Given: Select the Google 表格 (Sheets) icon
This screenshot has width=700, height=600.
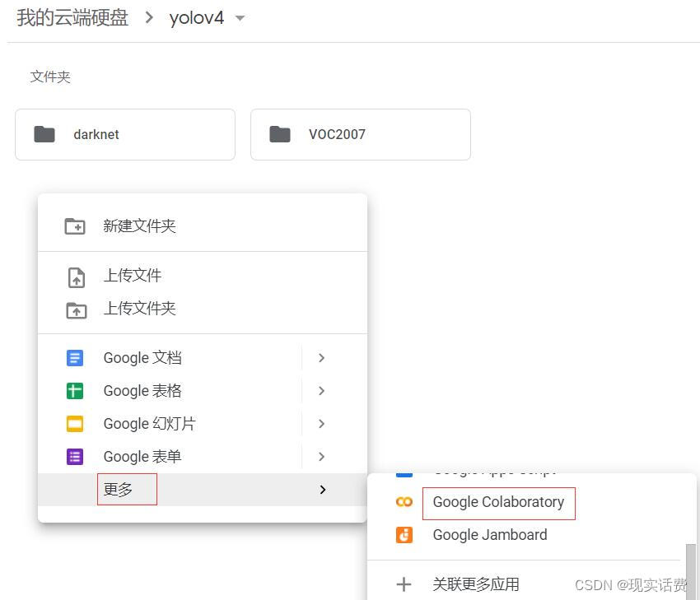Looking at the screenshot, I should click(x=76, y=390).
